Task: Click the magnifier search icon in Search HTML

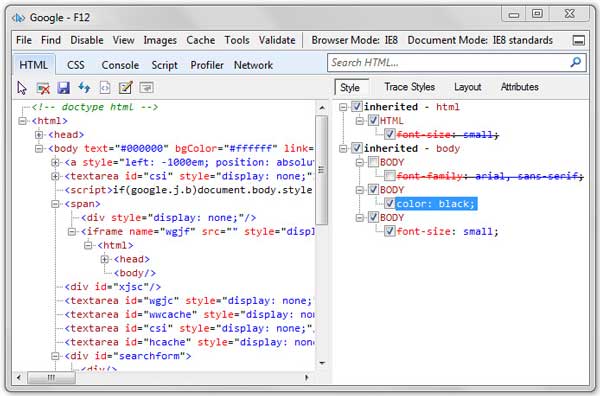Action: tap(576, 62)
